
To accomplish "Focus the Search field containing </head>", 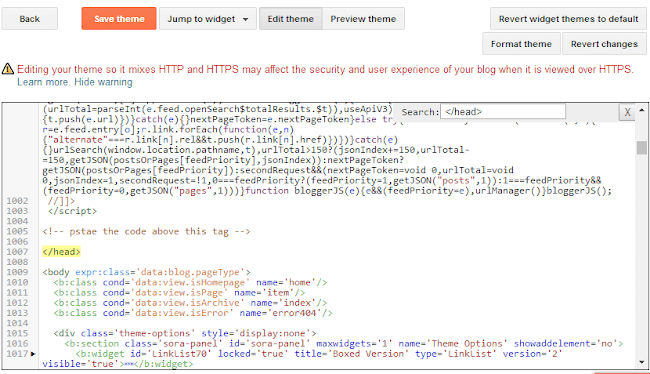I will click(x=503, y=112).
